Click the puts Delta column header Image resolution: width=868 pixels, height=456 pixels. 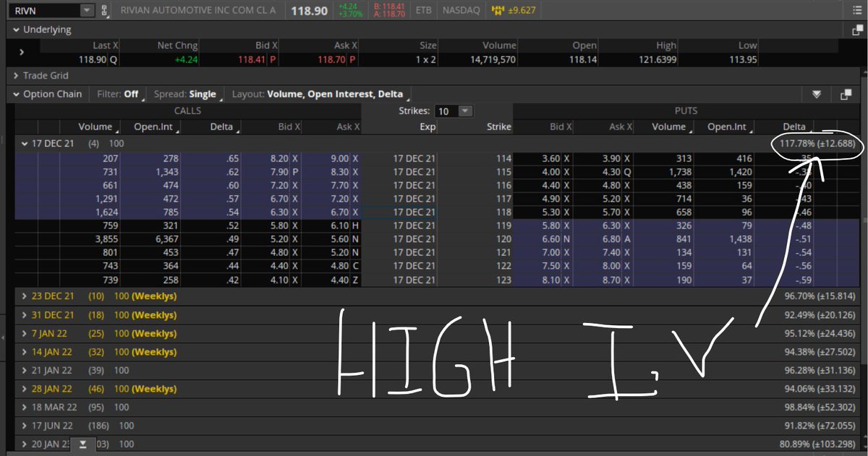pyautogui.click(x=793, y=126)
